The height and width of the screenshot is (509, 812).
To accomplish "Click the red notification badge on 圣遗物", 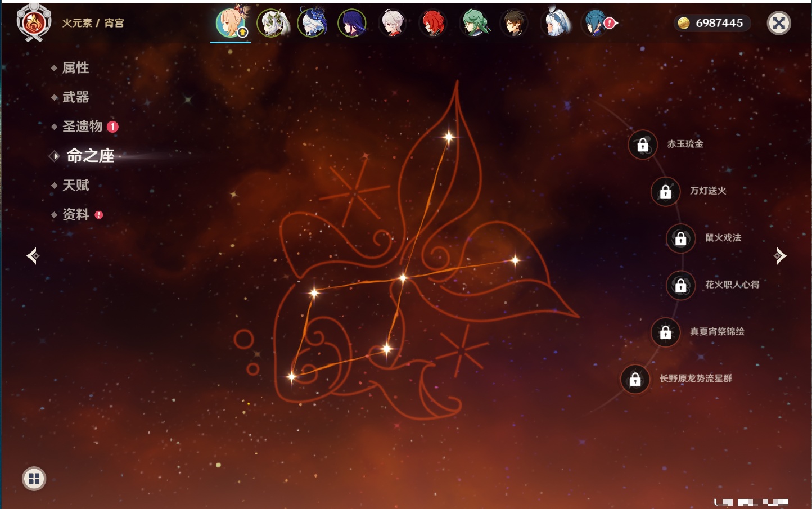I will click(x=112, y=127).
